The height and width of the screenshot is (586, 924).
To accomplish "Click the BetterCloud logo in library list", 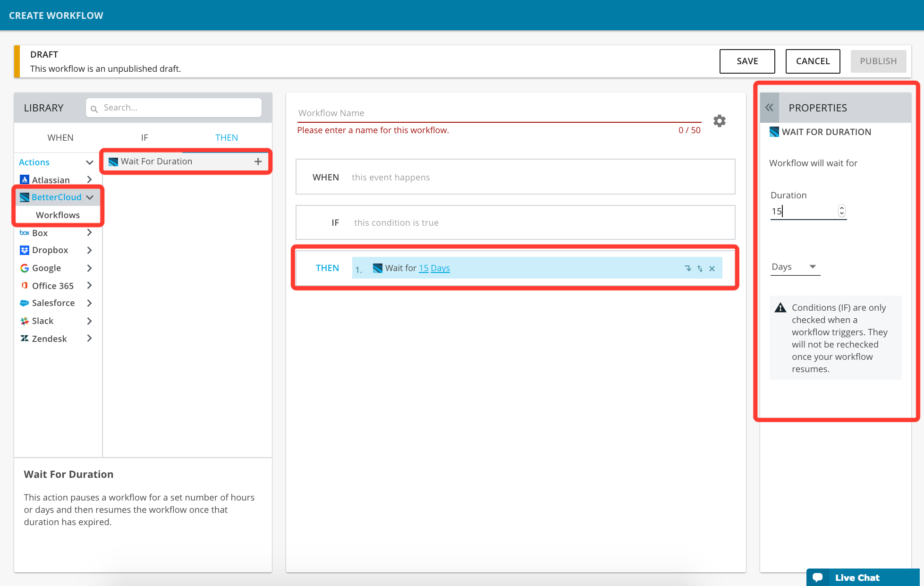I will 25,197.
